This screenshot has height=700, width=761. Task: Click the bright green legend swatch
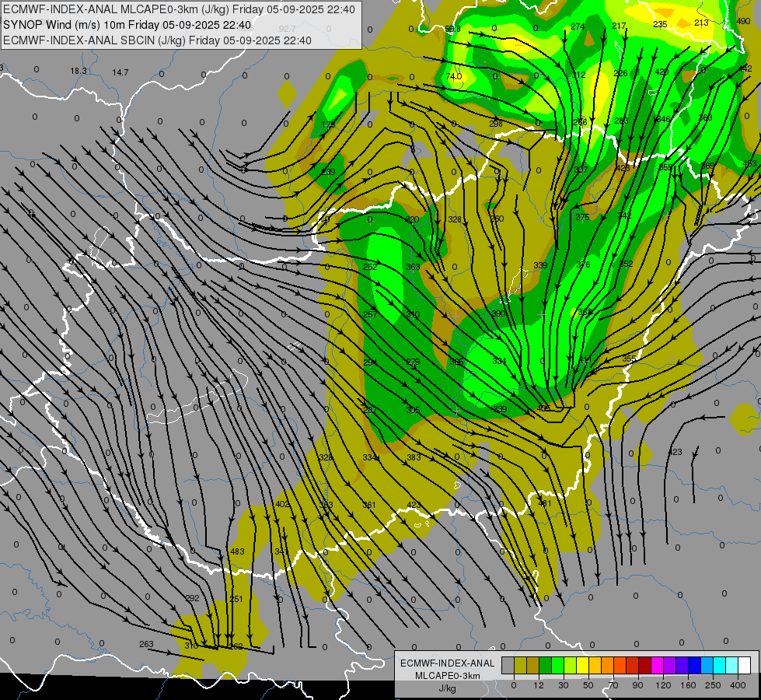point(557,665)
